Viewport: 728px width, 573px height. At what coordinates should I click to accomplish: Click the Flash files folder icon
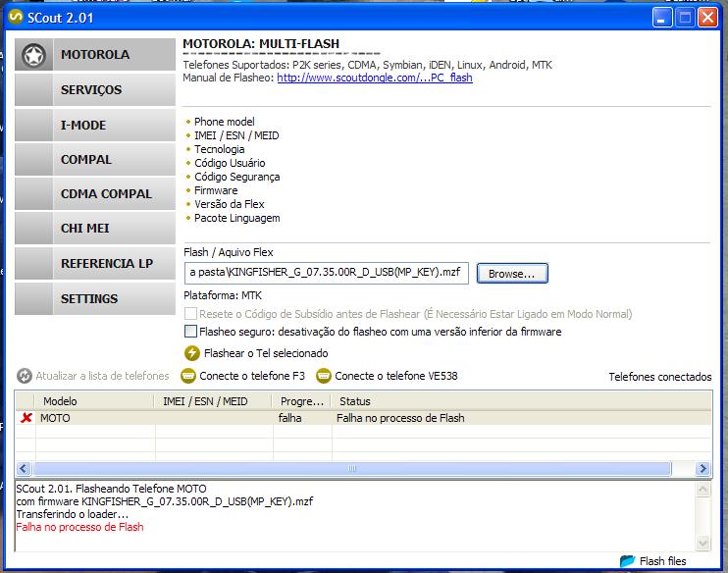pyautogui.click(x=627, y=561)
